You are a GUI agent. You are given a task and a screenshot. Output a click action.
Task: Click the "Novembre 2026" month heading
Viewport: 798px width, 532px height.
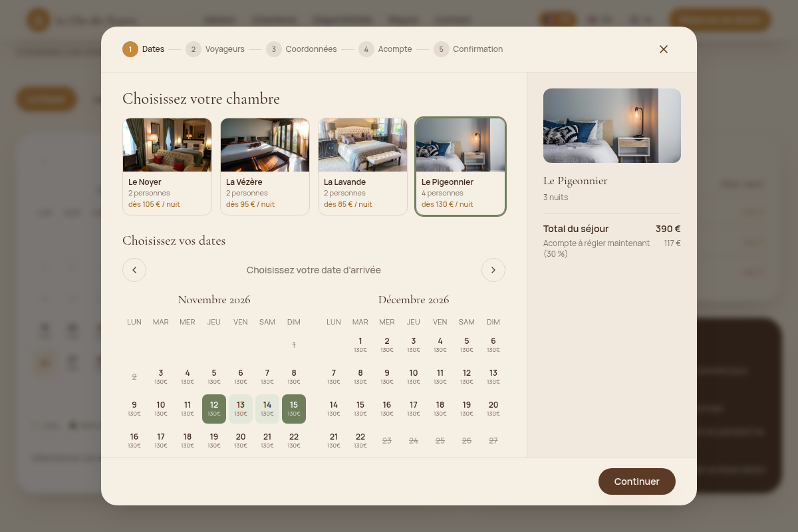pos(214,300)
